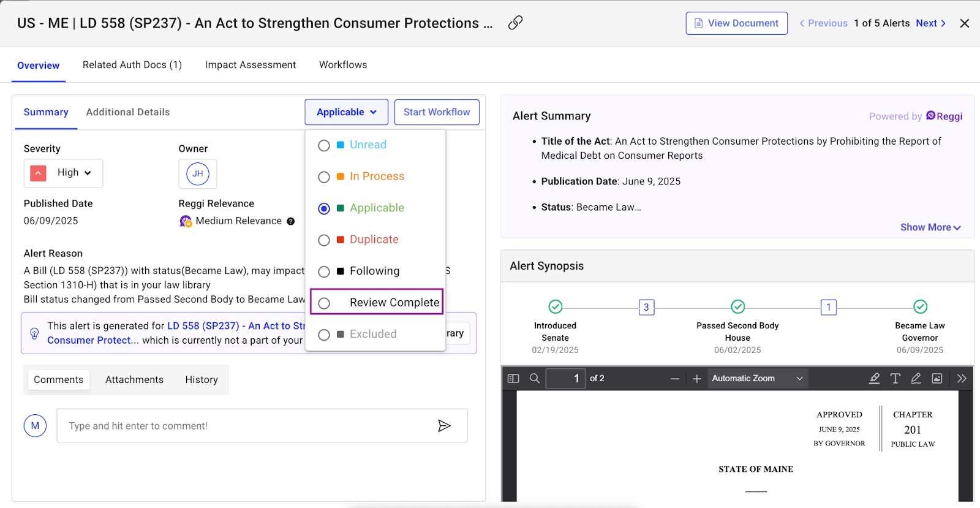Select the highlight tool in PDF toolbar
The height and width of the screenshot is (508, 980).
pos(874,379)
